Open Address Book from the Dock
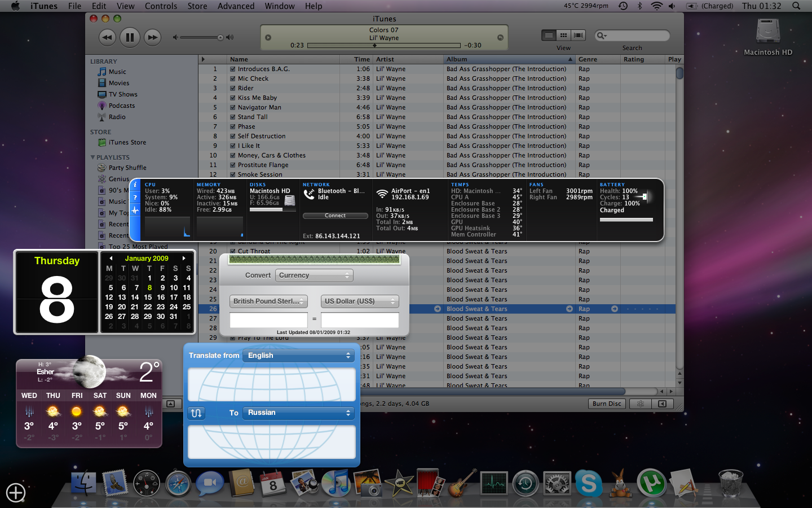 click(241, 484)
